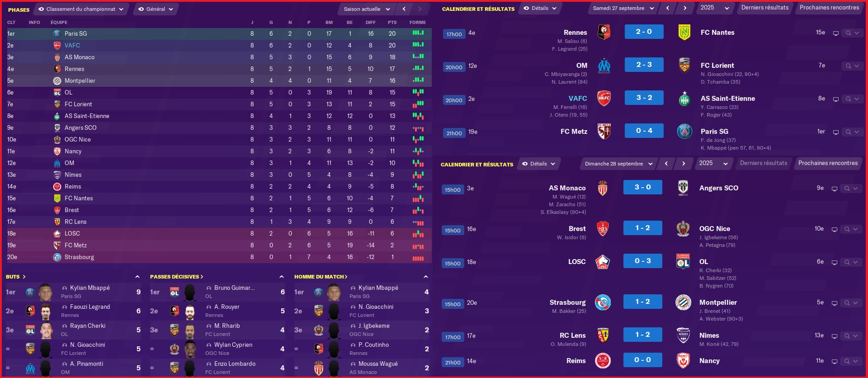Open TV broadcast icon for Rennes match
The width and height of the screenshot is (868, 378).
pos(835,33)
